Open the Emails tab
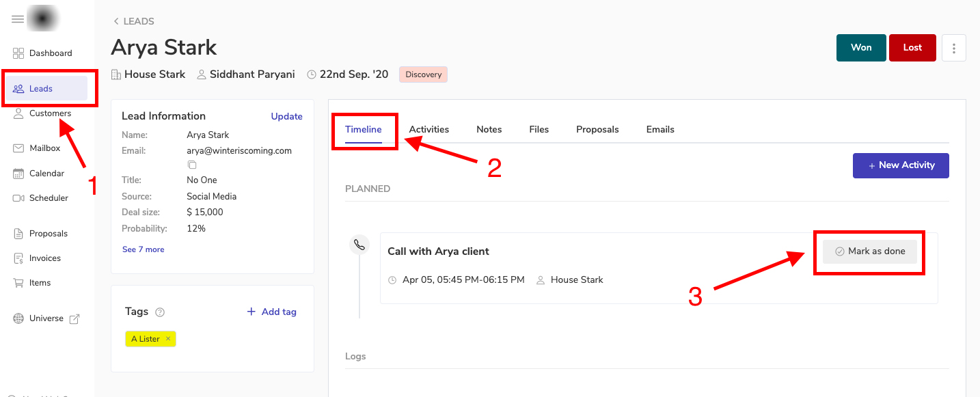980x397 pixels. 659,129
